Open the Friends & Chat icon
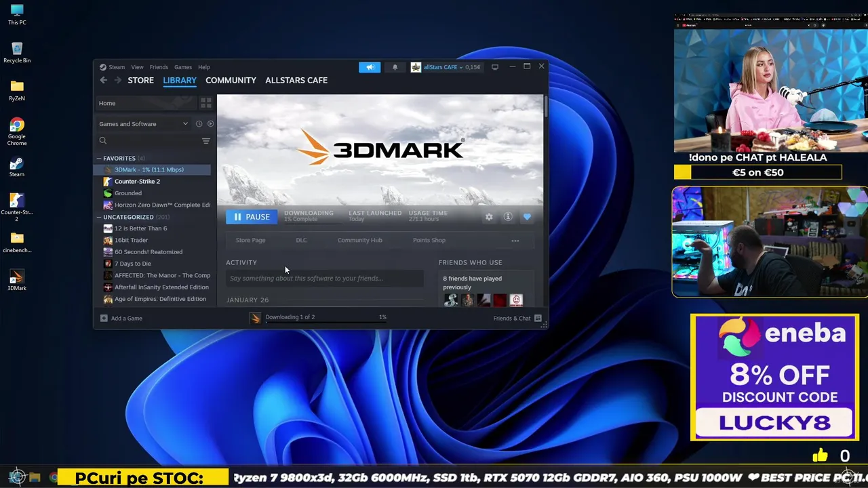The height and width of the screenshot is (488, 868). pyautogui.click(x=538, y=318)
